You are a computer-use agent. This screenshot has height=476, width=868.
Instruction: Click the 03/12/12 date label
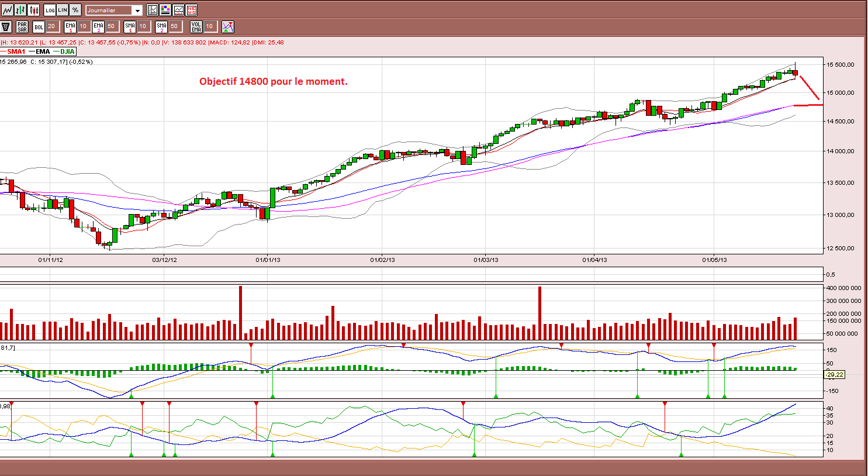(x=164, y=260)
